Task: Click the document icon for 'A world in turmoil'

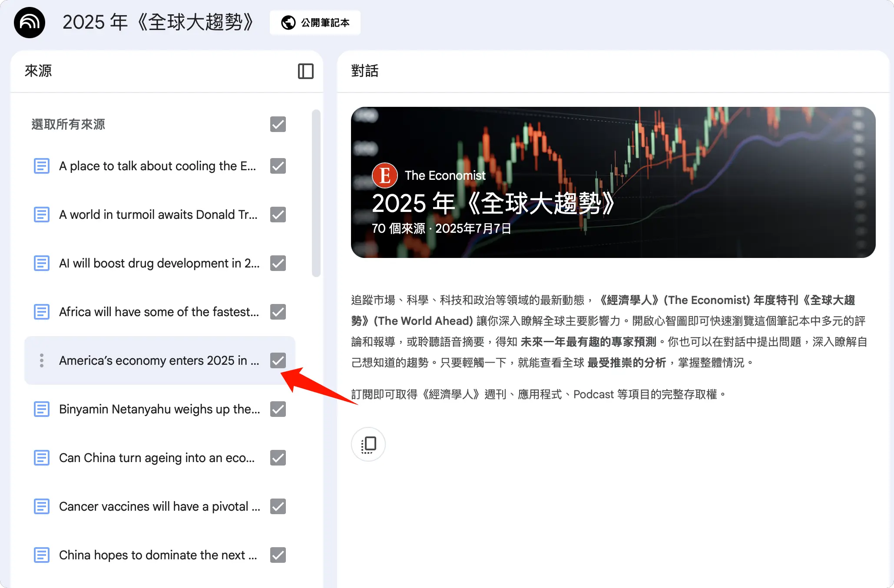Action: point(42,215)
